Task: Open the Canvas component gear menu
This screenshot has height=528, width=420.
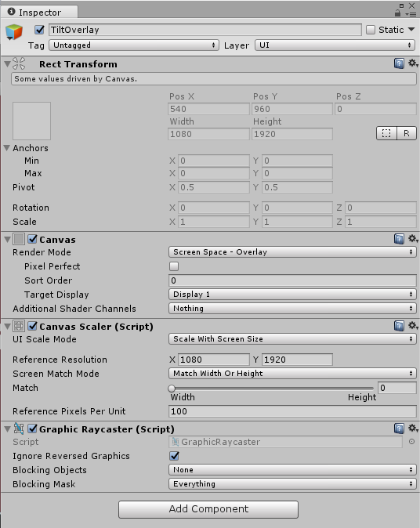Action: (x=413, y=239)
